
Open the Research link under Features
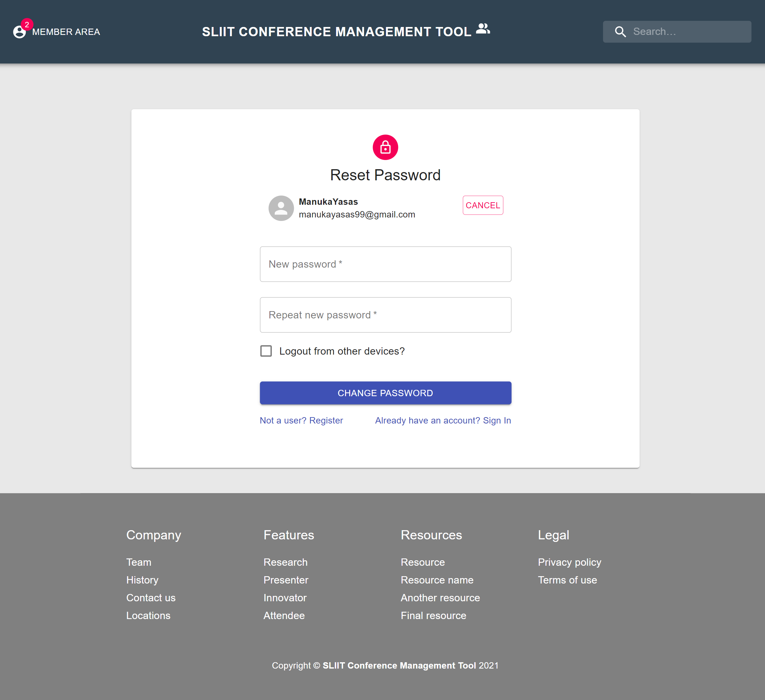click(285, 562)
